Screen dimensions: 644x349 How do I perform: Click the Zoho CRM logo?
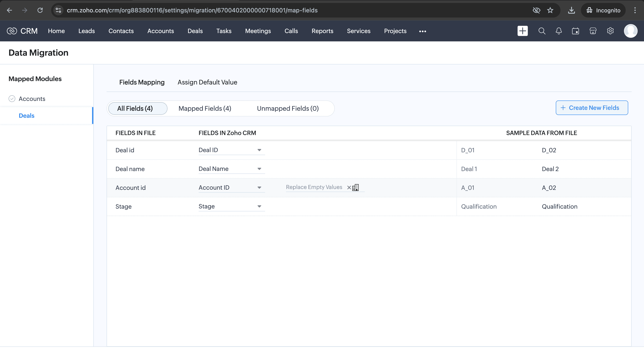pyautogui.click(x=22, y=31)
